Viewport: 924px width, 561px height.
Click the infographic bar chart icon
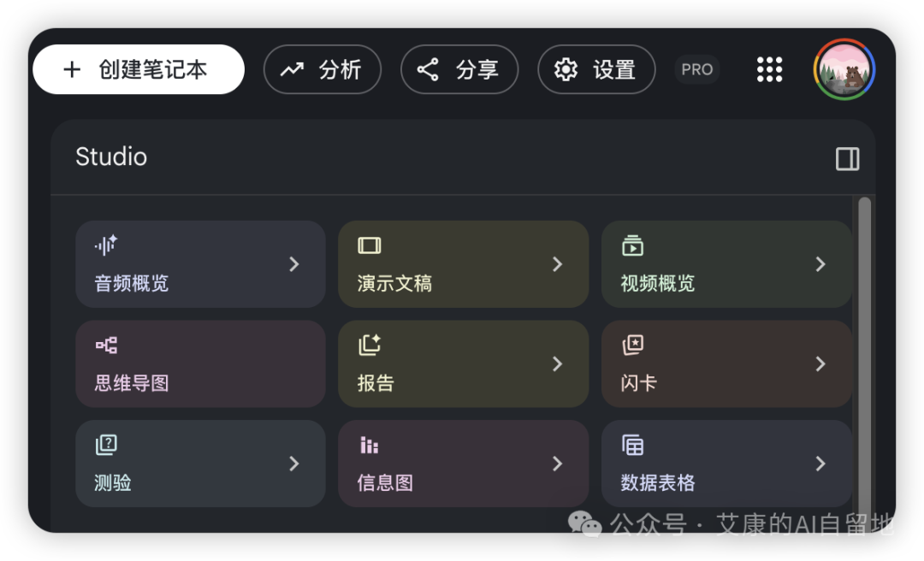coord(369,445)
